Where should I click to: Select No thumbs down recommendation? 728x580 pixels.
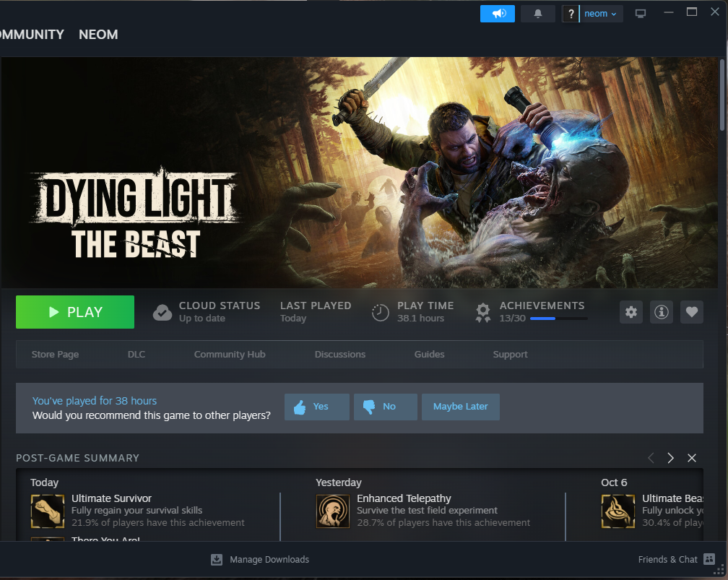(x=385, y=407)
